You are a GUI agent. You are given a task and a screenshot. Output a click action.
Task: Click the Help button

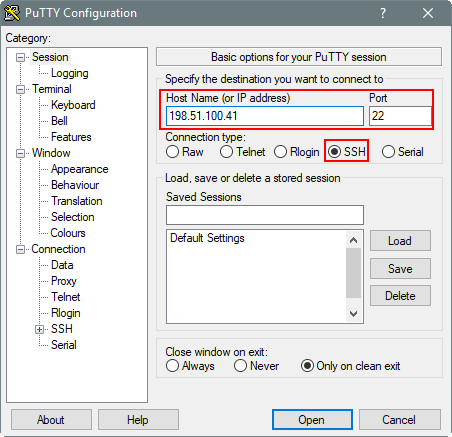tap(138, 420)
